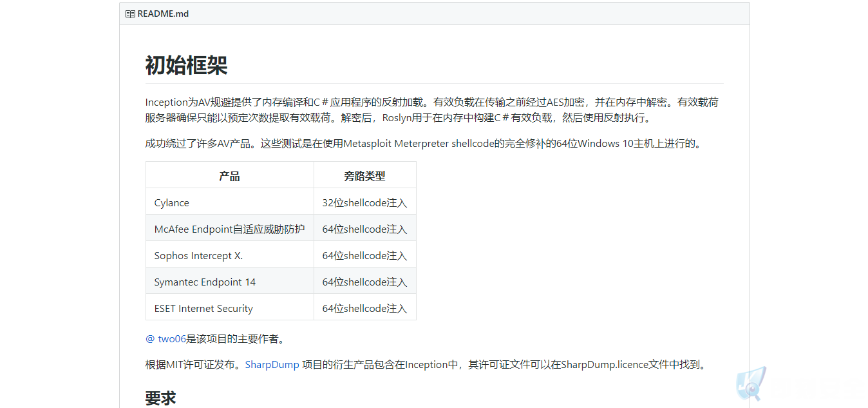This screenshot has width=868, height=408.
Task: Click the 要求 section heading
Action: click(x=161, y=398)
